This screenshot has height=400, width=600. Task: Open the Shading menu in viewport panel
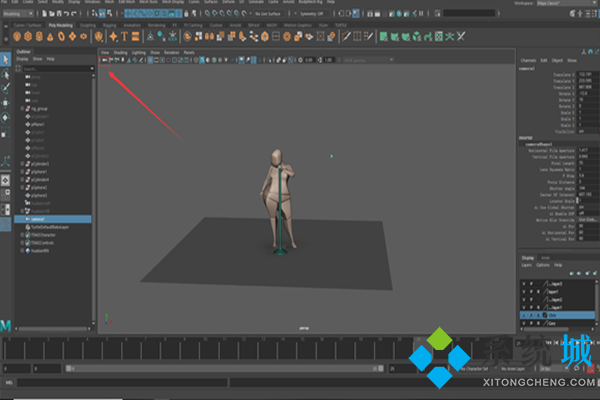119,51
